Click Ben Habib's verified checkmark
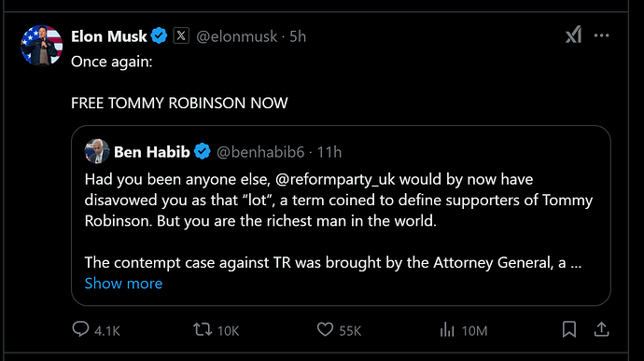This screenshot has width=644, height=361. (203, 151)
